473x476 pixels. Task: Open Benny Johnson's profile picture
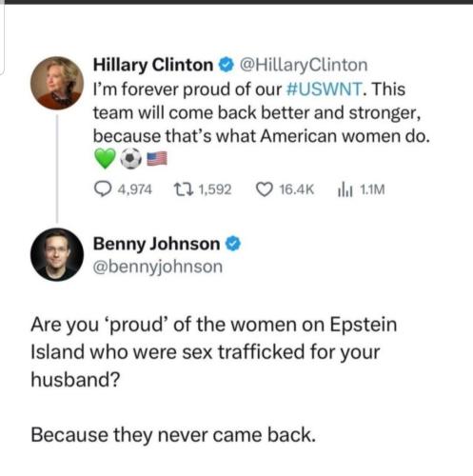point(57,254)
